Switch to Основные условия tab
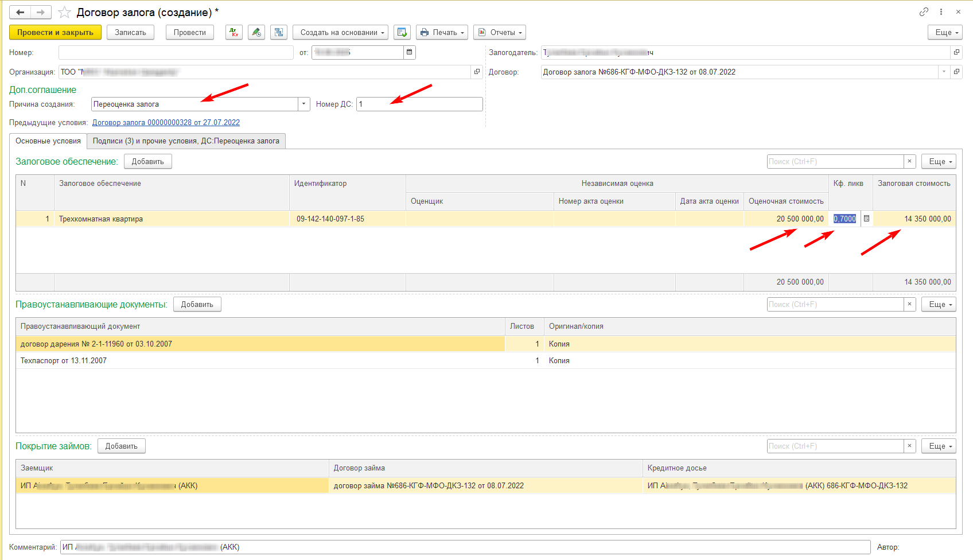This screenshot has height=560, width=973. click(48, 141)
